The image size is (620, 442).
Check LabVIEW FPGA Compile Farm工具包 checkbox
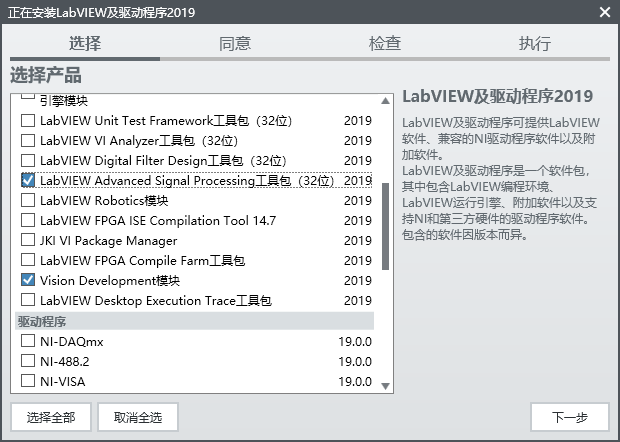[x=28, y=260]
